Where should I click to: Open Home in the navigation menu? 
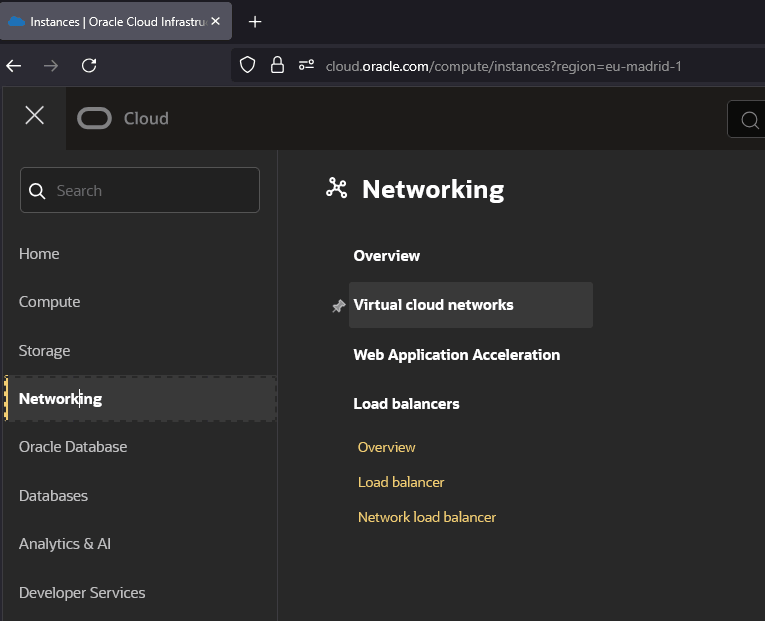(x=39, y=254)
